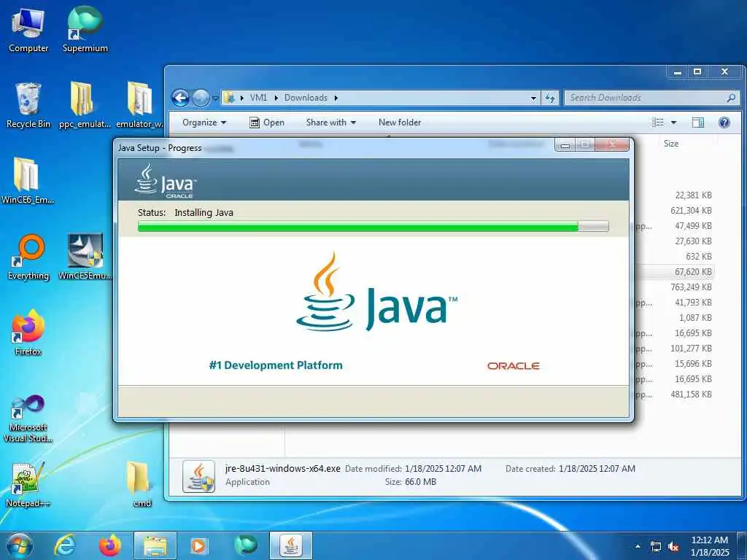Viewport: 747px width, 560px height.
Task: Select the 621,304 KB file row
Action: (675, 211)
